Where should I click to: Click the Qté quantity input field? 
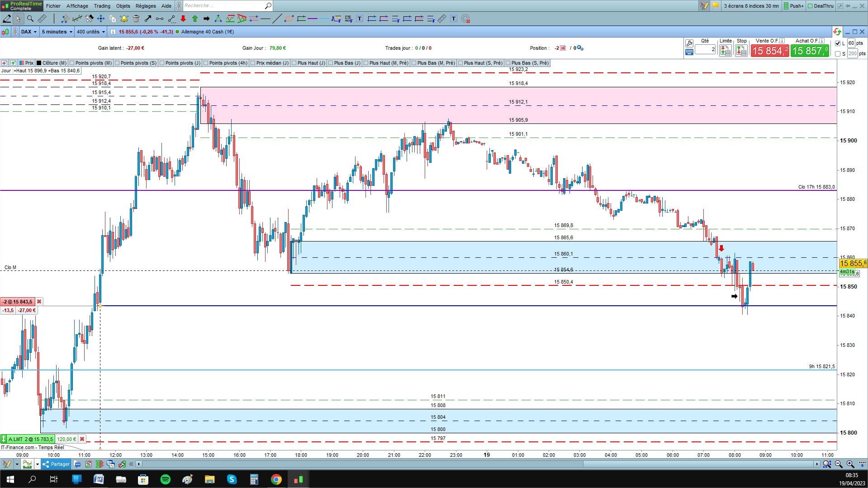click(705, 50)
